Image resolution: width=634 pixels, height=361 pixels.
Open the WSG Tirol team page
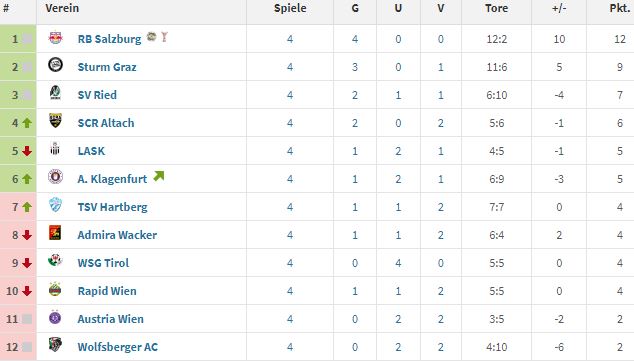[103, 263]
